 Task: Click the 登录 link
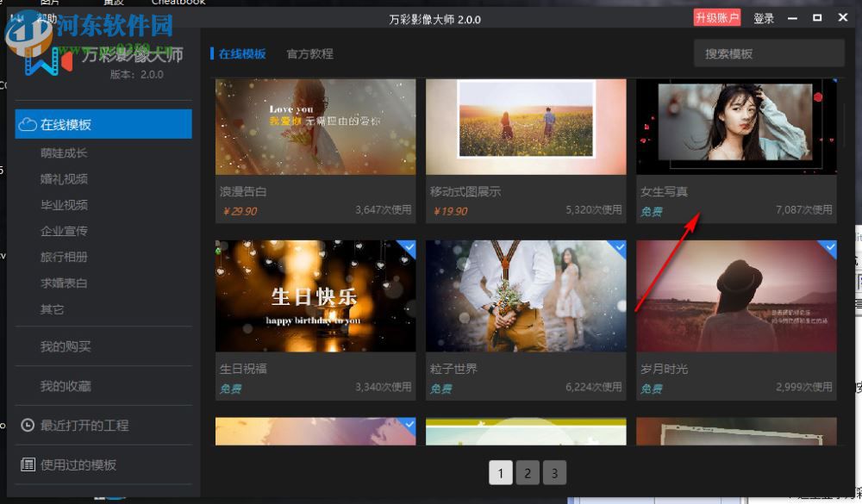[765, 18]
